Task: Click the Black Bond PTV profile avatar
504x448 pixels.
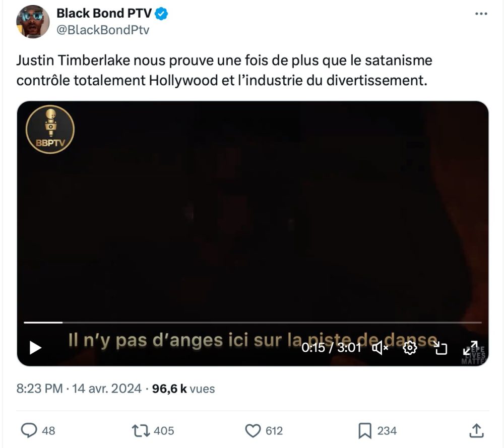Action: pyautogui.click(x=33, y=22)
